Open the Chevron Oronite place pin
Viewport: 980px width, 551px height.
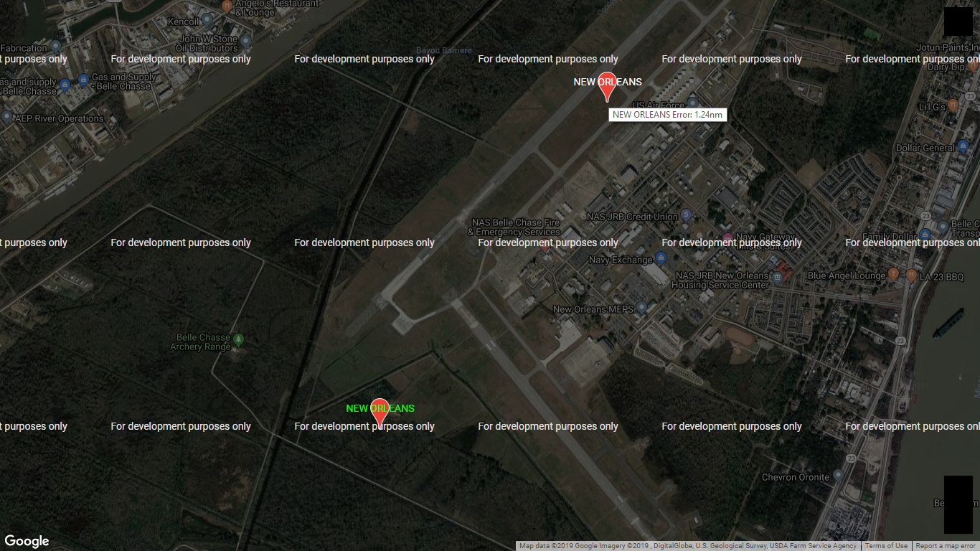837,476
